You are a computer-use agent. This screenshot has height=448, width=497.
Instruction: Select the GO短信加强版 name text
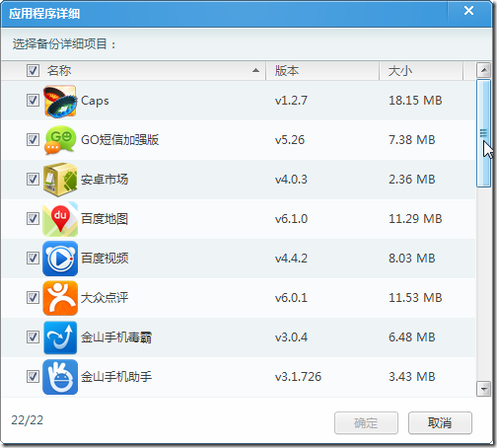point(120,140)
